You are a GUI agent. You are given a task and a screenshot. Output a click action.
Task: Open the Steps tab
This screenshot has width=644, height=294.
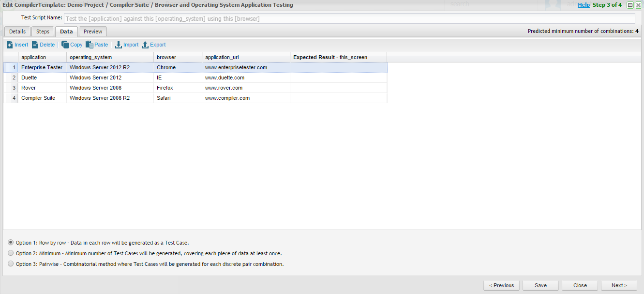click(x=43, y=31)
